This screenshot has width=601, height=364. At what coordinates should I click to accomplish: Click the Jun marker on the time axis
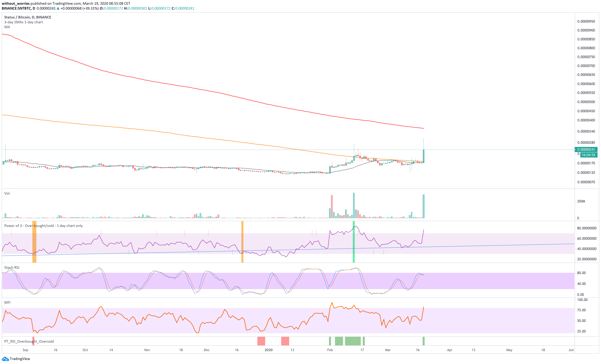[571, 350]
